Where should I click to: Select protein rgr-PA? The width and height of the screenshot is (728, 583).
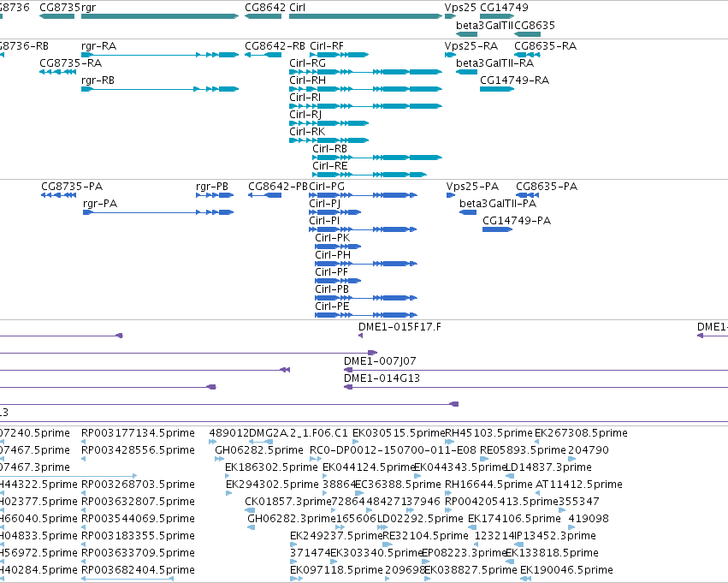pos(158,212)
